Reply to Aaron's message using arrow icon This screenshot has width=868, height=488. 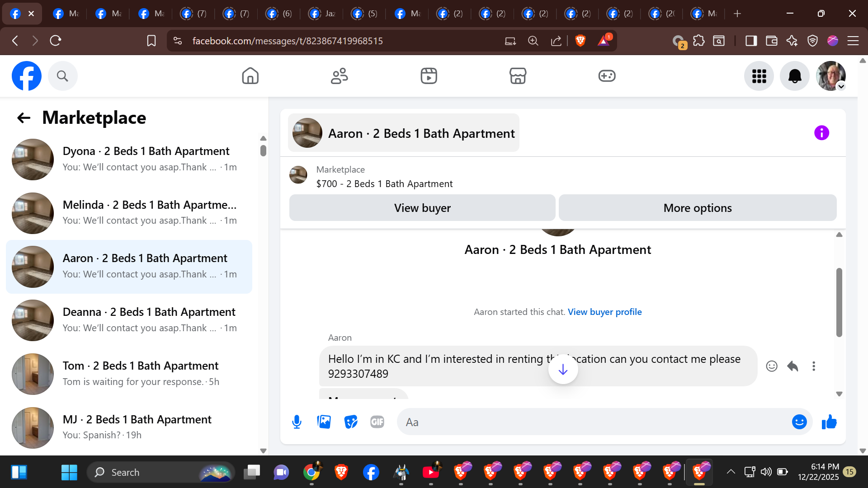coord(793,366)
